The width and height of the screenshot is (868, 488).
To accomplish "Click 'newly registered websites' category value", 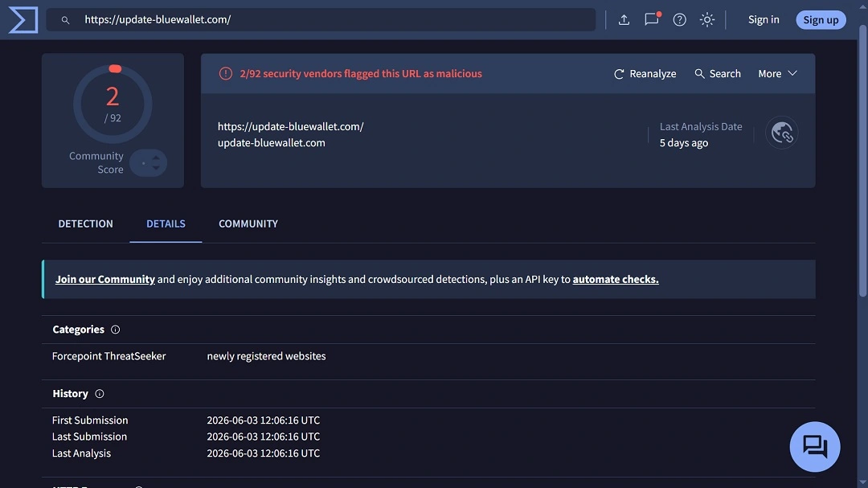I will (x=266, y=356).
